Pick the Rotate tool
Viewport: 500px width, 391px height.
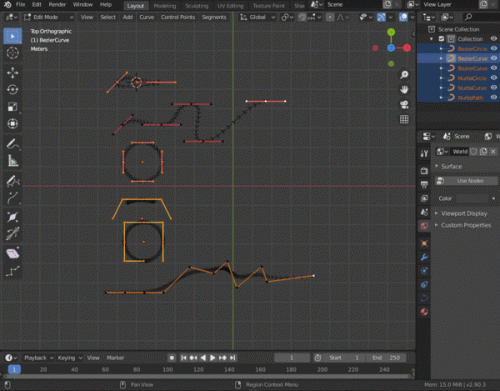click(13, 90)
